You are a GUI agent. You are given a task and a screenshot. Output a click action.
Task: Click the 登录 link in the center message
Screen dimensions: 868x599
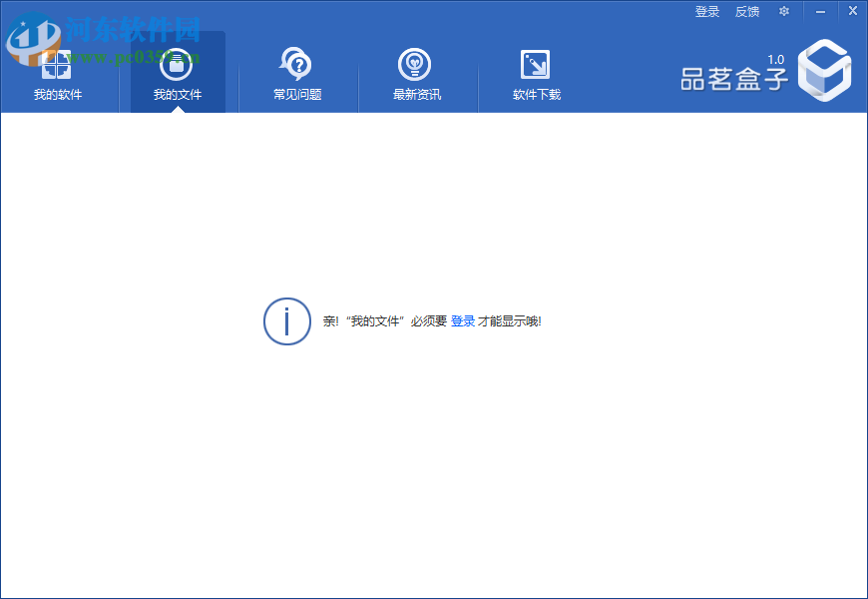coord(462,321)
